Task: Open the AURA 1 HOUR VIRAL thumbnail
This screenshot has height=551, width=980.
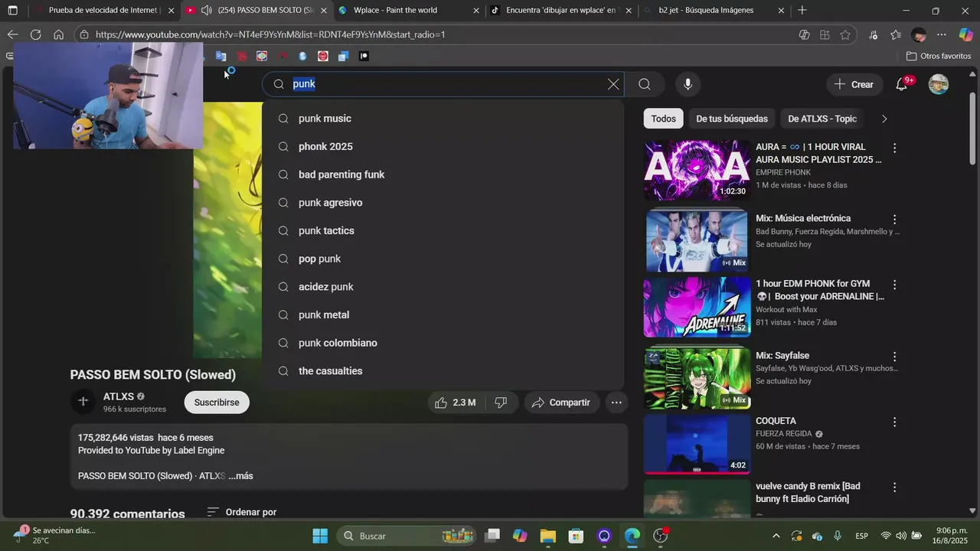Action: coord(697,170)
